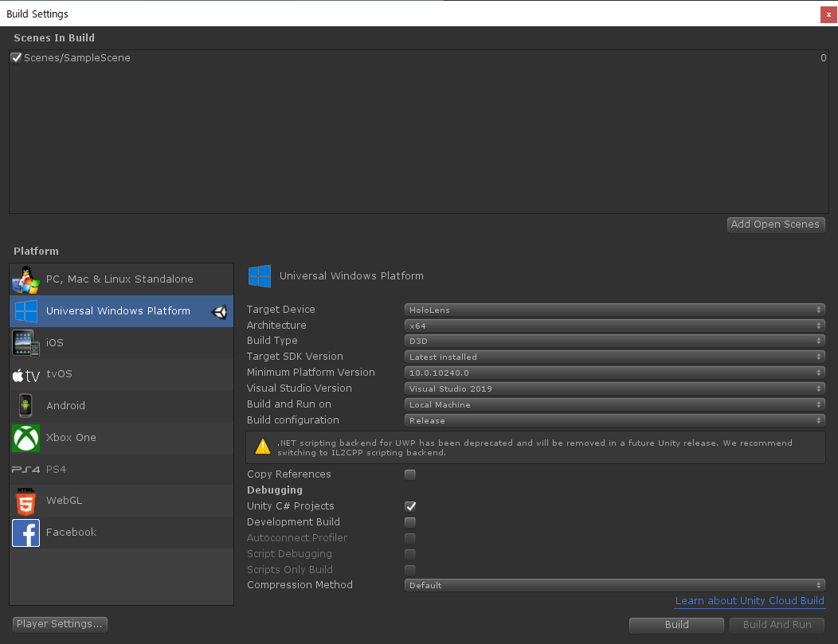
Task: Click the scene index number 0
Action: pos(823,57)
